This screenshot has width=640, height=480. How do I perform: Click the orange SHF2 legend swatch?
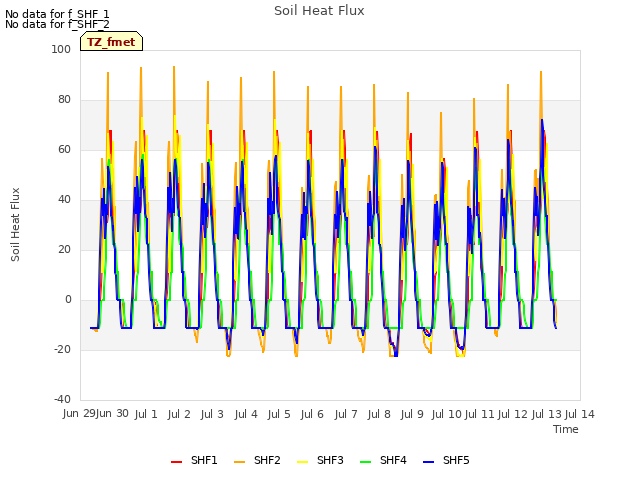pos(239,462)
